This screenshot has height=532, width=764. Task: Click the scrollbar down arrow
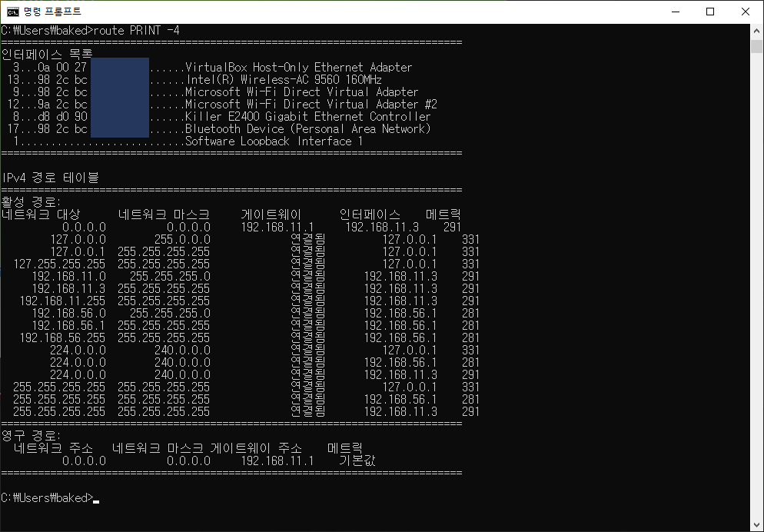(756, 524)
